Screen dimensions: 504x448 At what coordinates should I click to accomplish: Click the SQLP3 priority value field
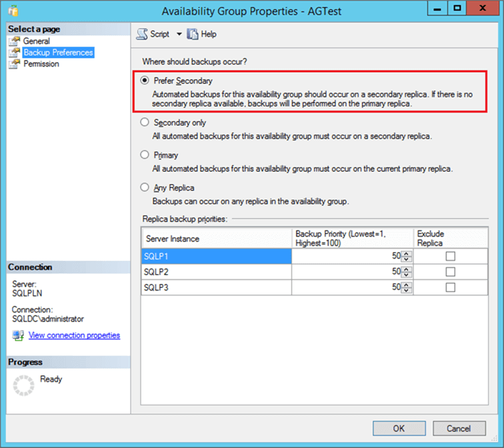[347, 287]
